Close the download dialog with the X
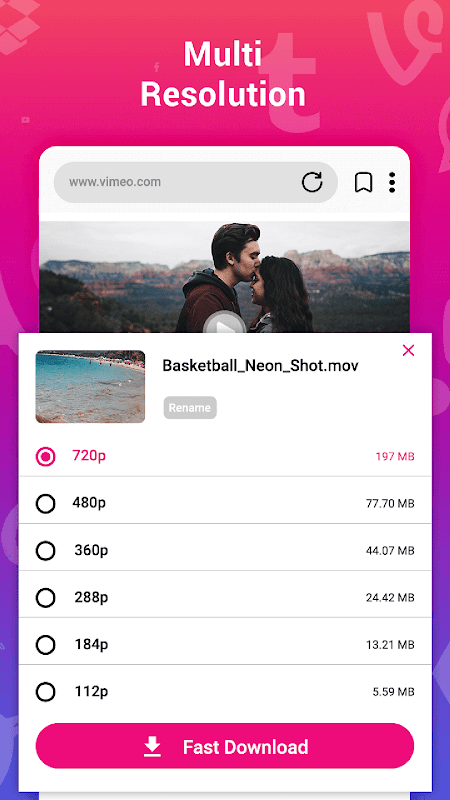 [408, 351]
